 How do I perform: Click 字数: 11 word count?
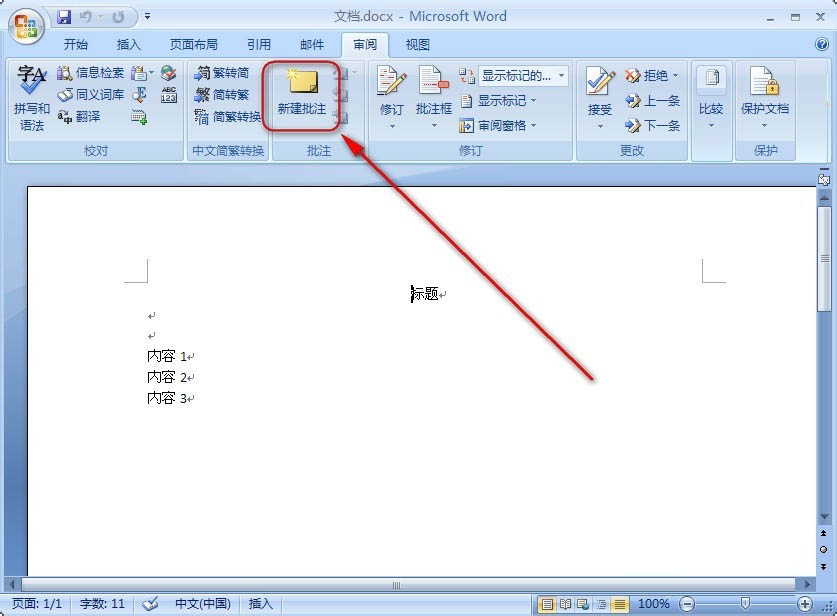coord(102,604)
